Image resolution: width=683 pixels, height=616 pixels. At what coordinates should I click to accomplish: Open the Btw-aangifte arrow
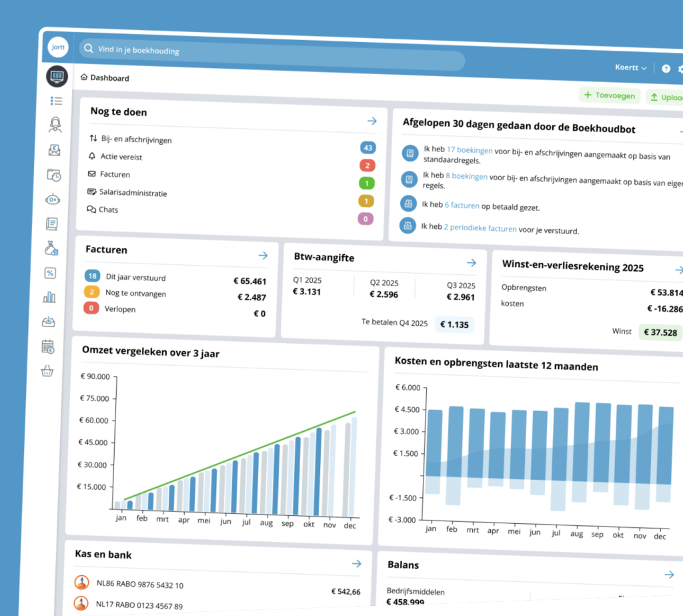(471, 263)
